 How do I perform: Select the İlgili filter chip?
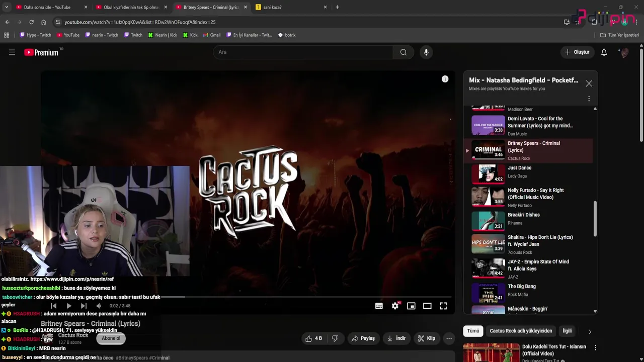(x=567, y=331)
